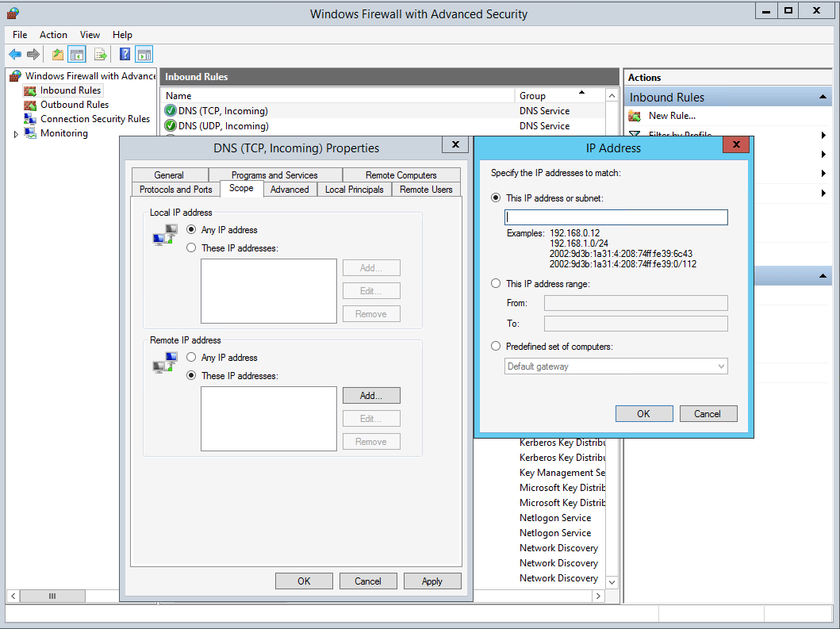Click the console tree horizontal scrollbar thumb

tap(52, 596)
